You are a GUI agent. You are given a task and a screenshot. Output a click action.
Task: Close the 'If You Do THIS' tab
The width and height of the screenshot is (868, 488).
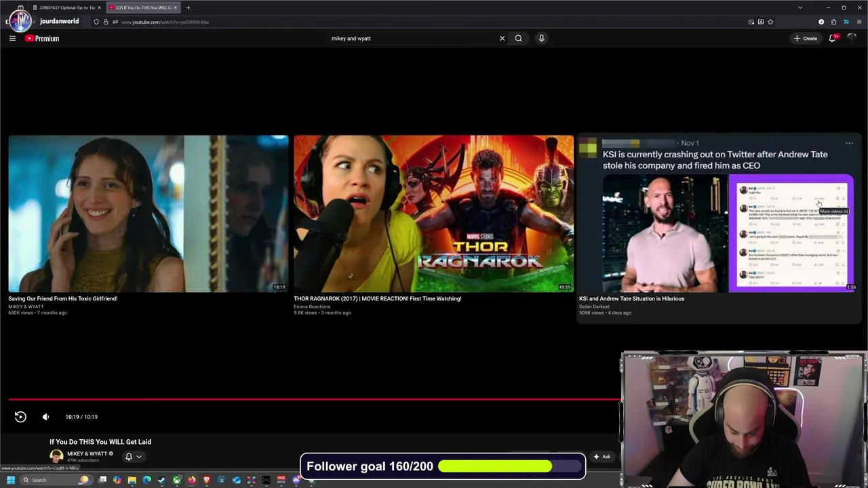pyautogui.click(x=176, y=7)
